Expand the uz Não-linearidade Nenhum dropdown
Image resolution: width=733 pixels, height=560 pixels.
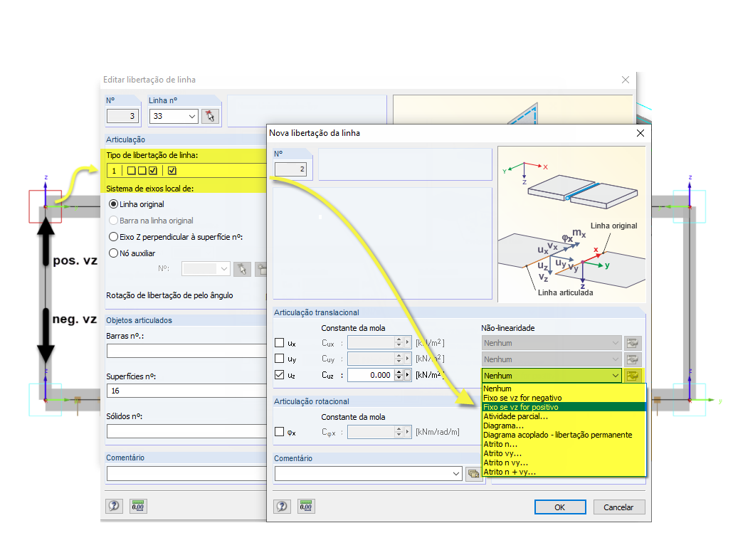[615, 376]
